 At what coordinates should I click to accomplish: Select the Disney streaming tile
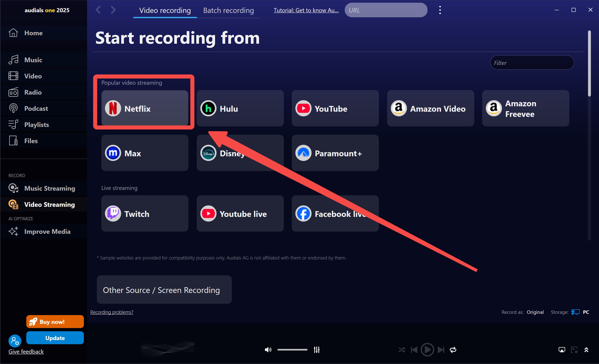point(240,153)
